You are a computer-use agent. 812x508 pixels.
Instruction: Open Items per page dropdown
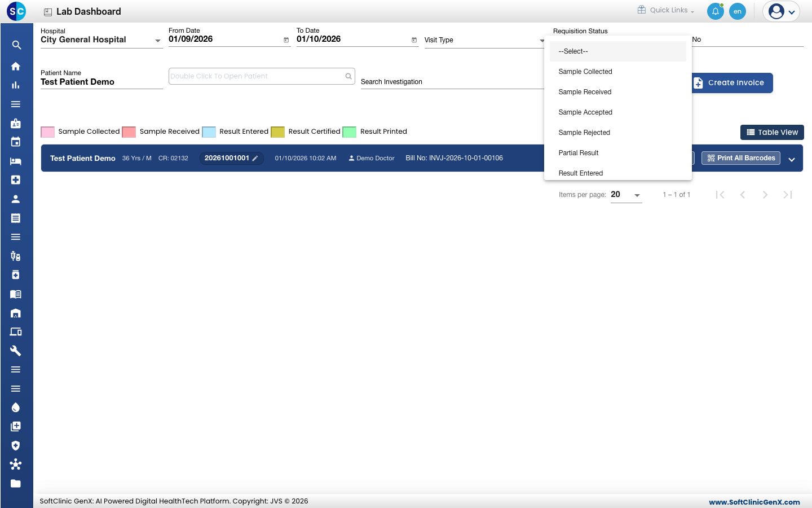(626, 195)
